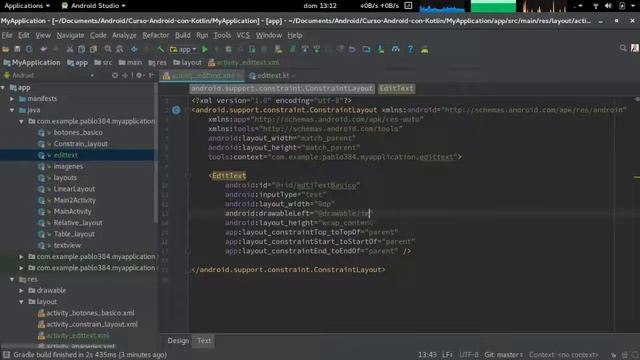Click the green Make Project hammer icon
Image resolution: width=640 pixels, height=360 pixels.
pos(160,49)
